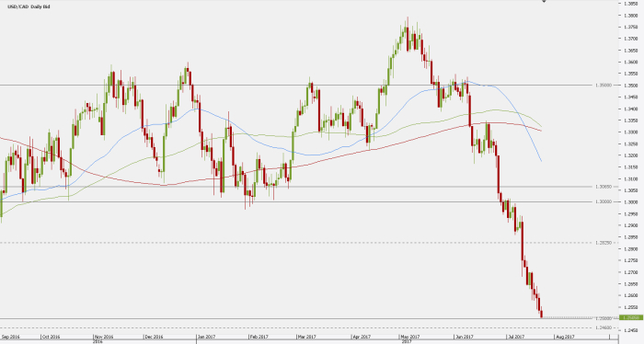Viewport: 644px width, 344px height.
Task: Click the small arrow marker at chart top
Action: (544, 1)
